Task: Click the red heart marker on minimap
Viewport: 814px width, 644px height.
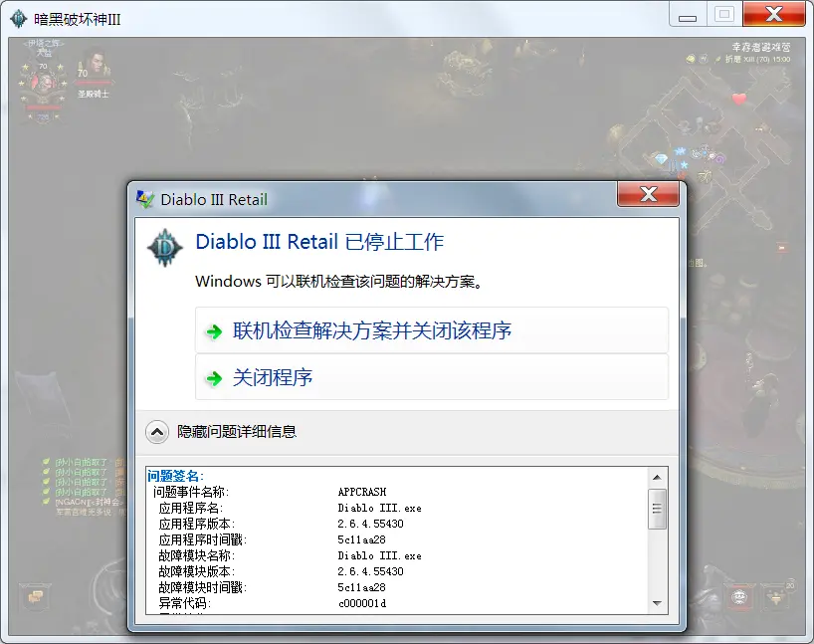Action: pos(738,99)
